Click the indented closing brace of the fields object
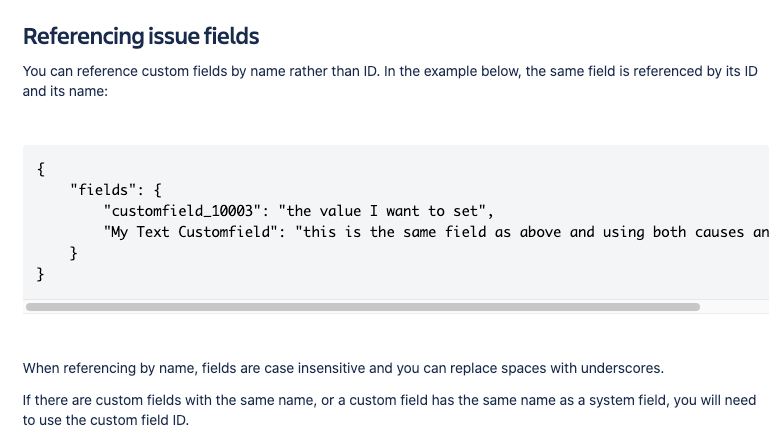The height and width of the screenshot is (445, 781). tap(74, 253)
